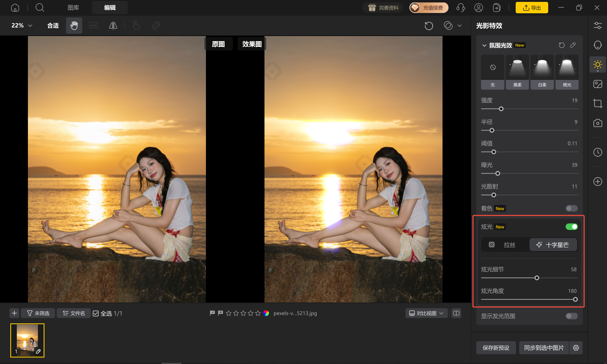Open the adjustment sliders panel icon

pos(598,25)
